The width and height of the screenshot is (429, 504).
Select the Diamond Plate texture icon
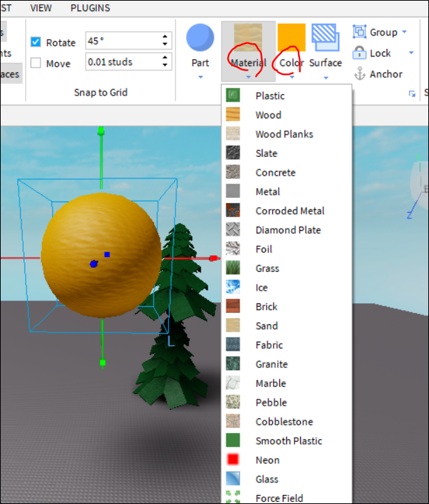click(x=233, y=229)
